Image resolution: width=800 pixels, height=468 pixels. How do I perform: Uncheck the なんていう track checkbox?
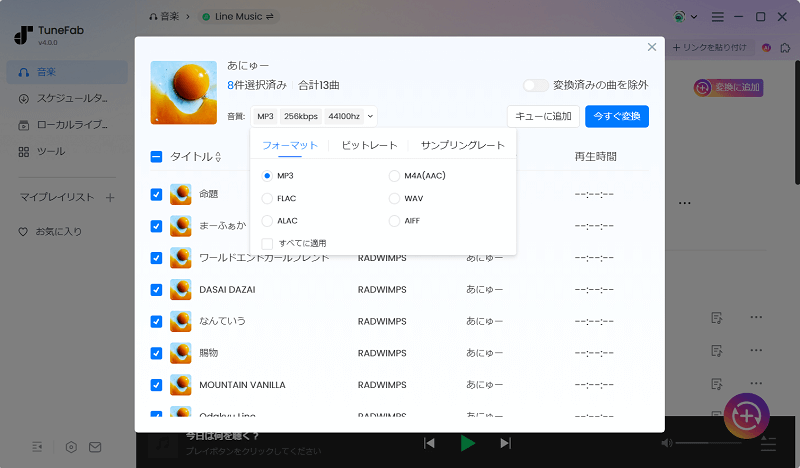(x=157, y=322)
